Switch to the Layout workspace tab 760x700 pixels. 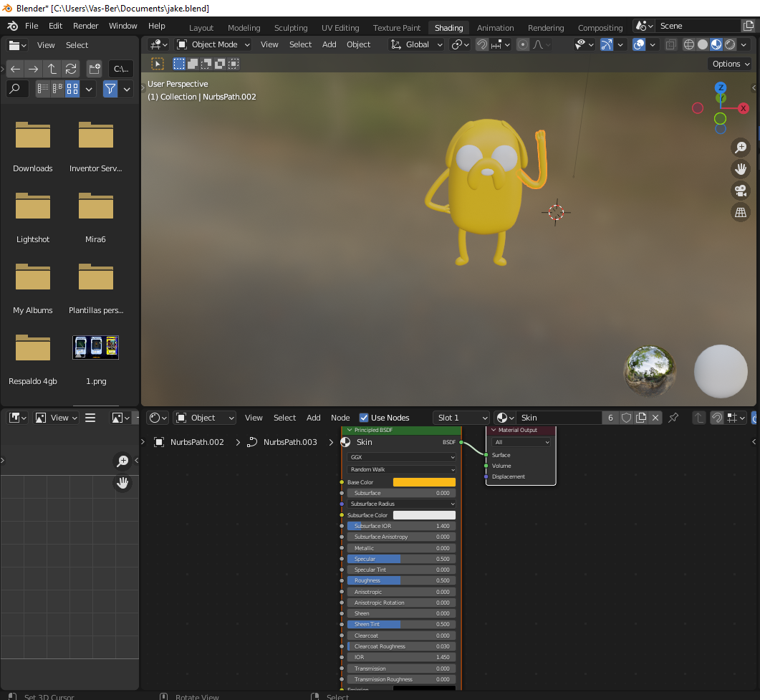(201, 28)
